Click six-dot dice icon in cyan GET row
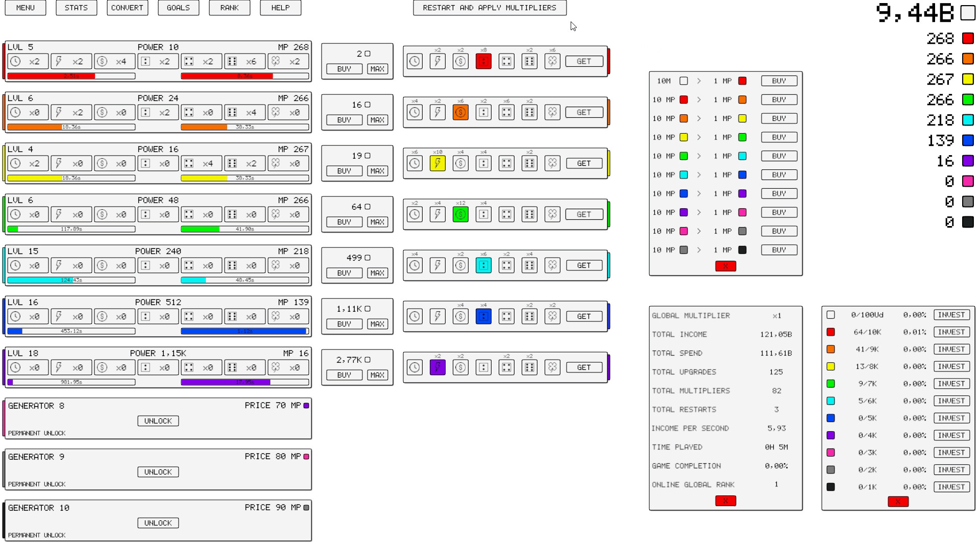 pos(529,265)
